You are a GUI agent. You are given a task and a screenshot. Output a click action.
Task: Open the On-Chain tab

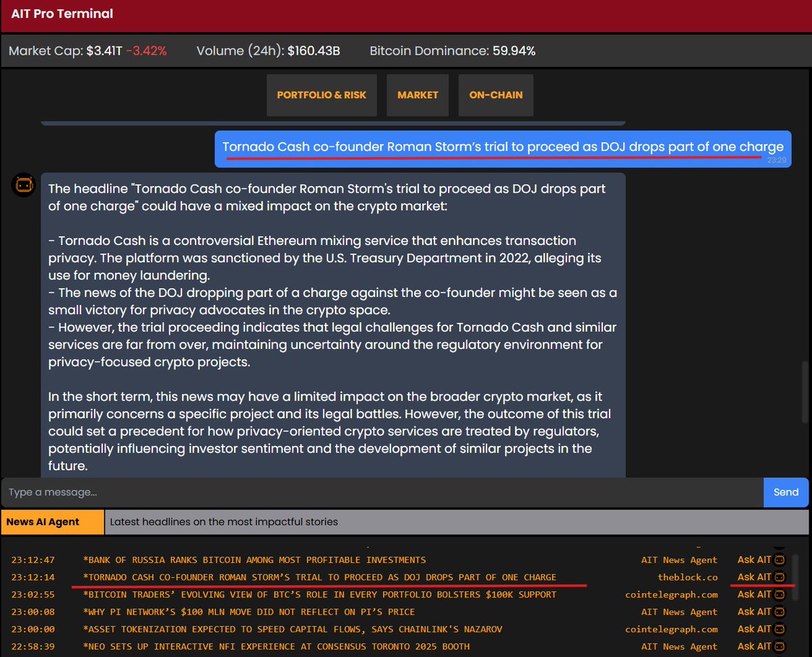496,95
